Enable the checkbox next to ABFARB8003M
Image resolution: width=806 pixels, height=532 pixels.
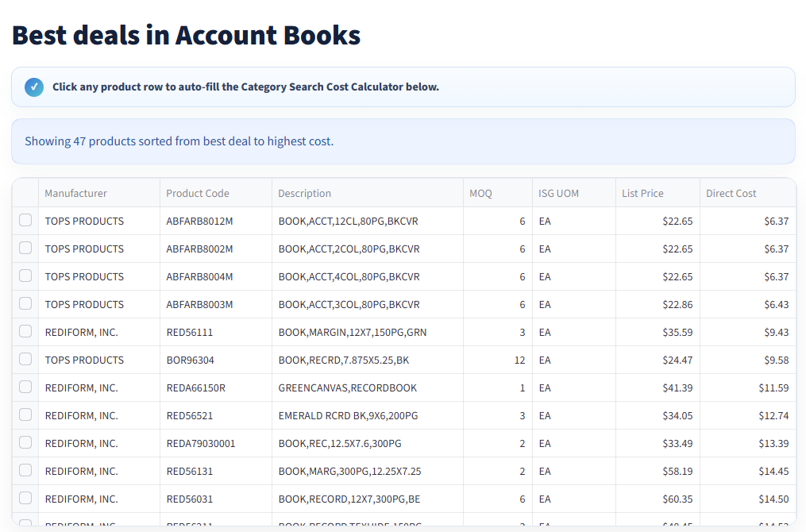point(25,303)
